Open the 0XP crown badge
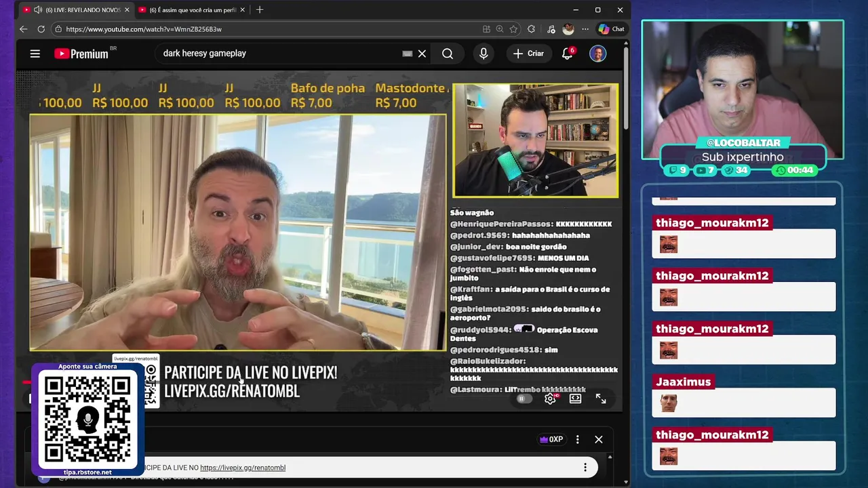Image resolution: width=868 pixels, height=488 pixels. point(551,439)
